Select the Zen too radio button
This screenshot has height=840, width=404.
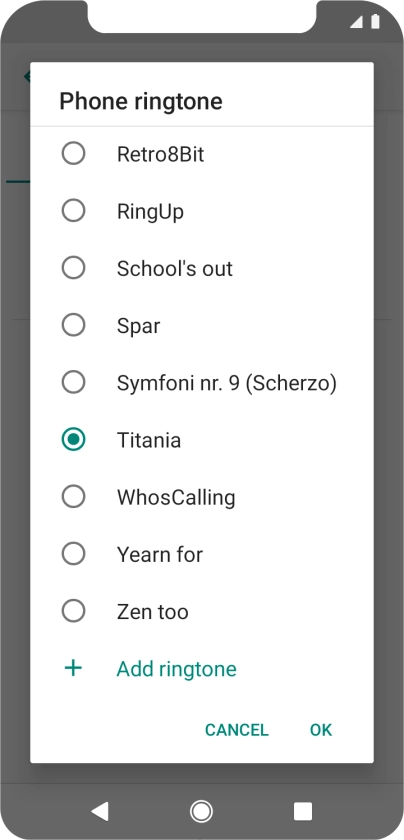click(x=73, y=611)
